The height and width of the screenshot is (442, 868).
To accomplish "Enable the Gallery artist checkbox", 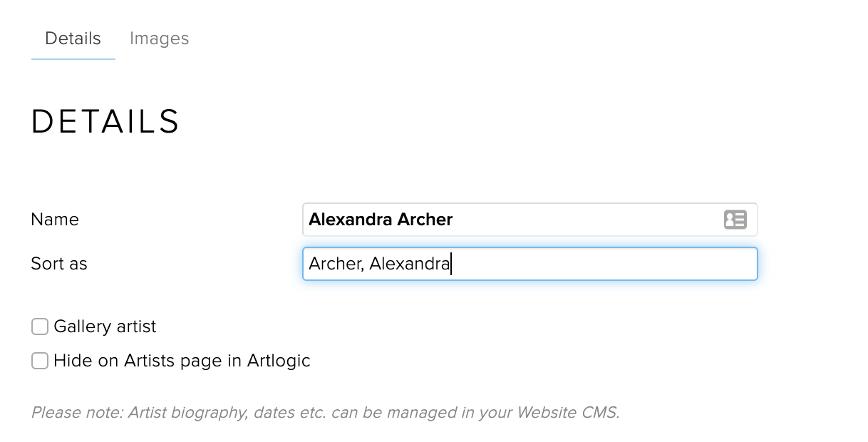I will (40, 327).
